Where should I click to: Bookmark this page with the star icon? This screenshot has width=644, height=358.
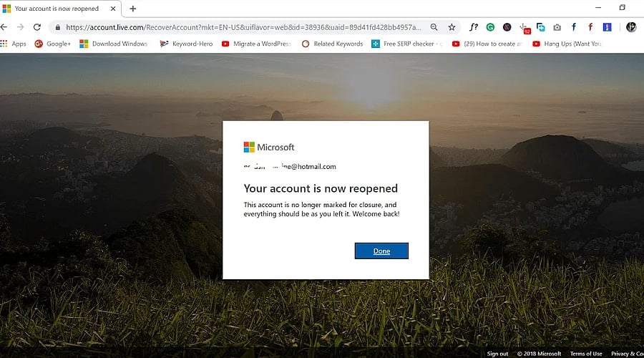click(452, 27)
